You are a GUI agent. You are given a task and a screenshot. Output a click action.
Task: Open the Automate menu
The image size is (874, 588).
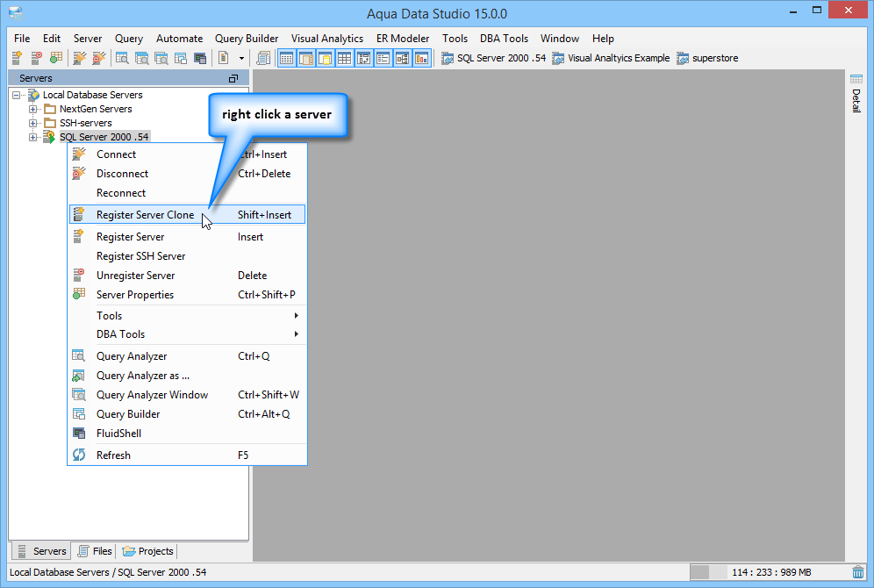pos(180,39)
